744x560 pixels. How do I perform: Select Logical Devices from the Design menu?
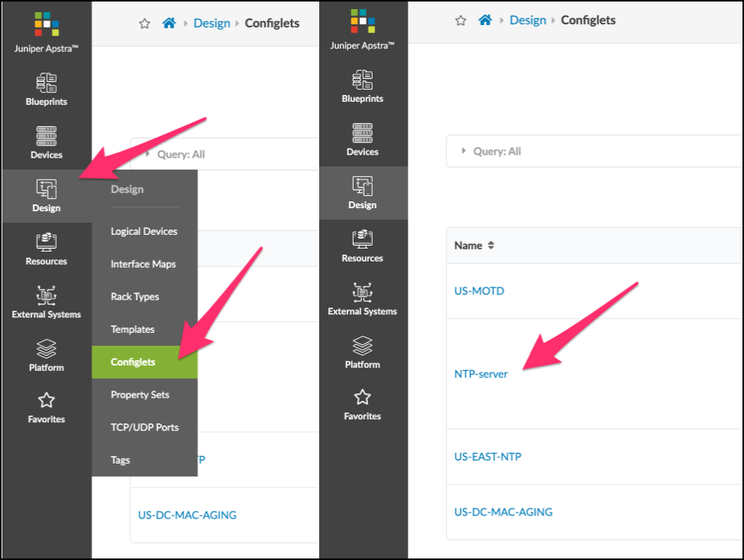click(144, 232)
